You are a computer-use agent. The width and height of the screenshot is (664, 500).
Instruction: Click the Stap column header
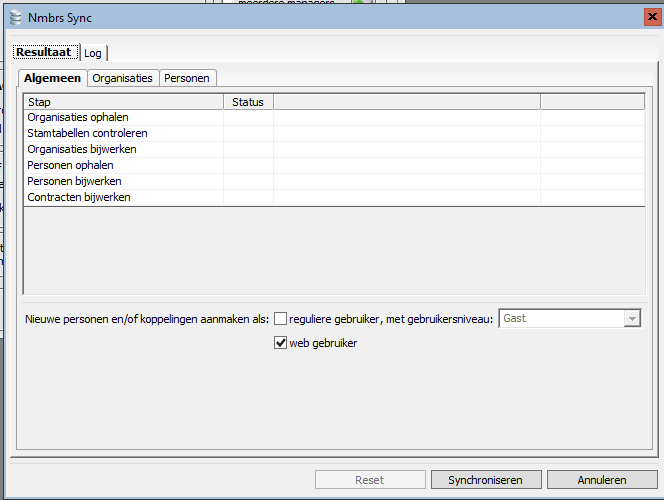click(124, 102)
